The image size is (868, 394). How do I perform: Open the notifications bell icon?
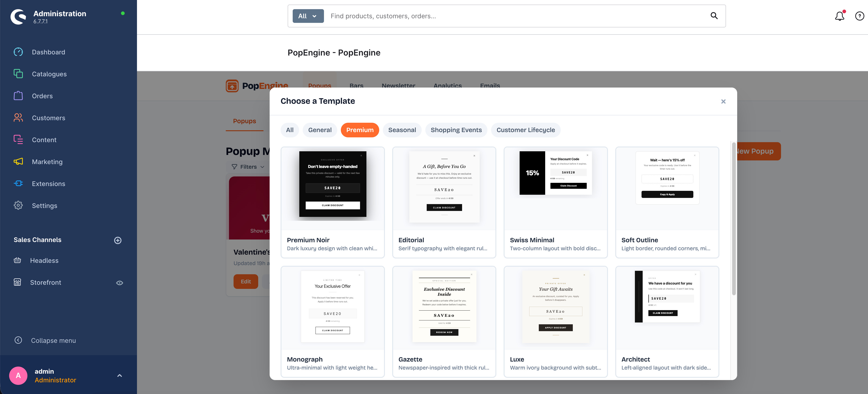[839, 16]
